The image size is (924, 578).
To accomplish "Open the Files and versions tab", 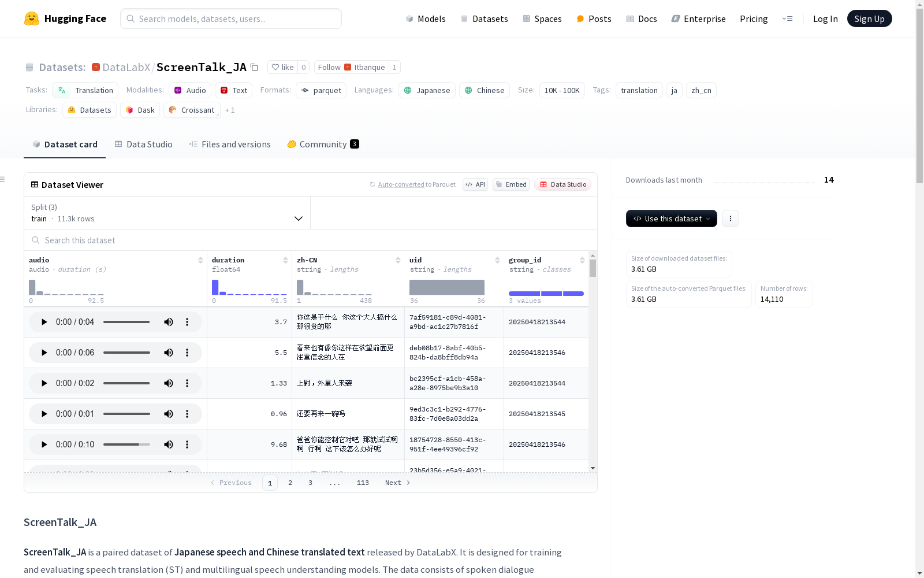I will [x=230, y=144].
